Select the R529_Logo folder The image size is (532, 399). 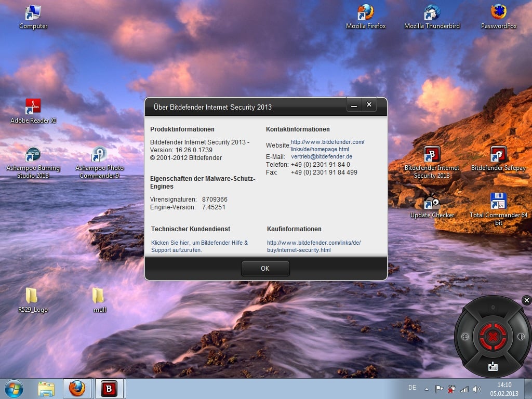pos(33,300)
